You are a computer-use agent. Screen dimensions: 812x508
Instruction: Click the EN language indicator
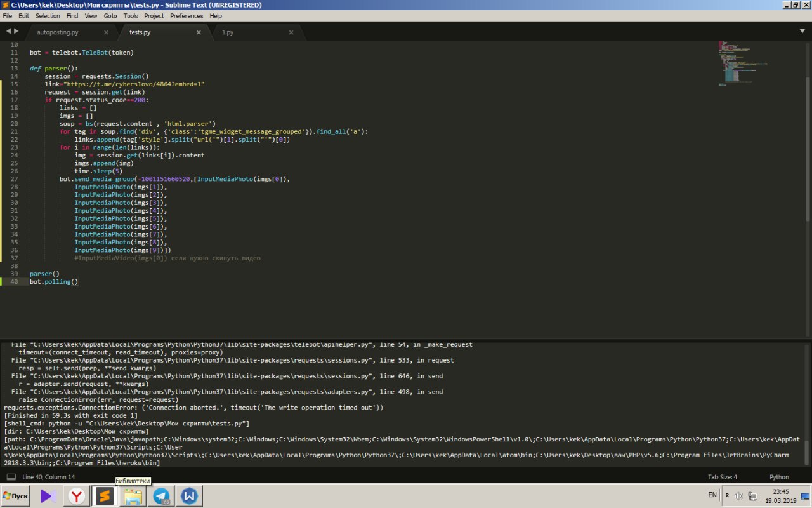tap(712, 495)
